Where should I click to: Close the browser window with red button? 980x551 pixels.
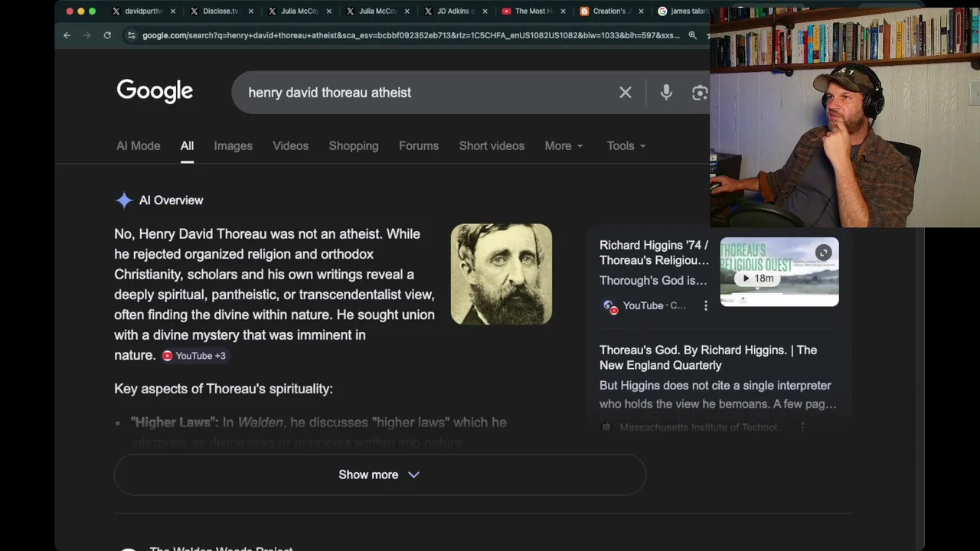tap(70, 11)
